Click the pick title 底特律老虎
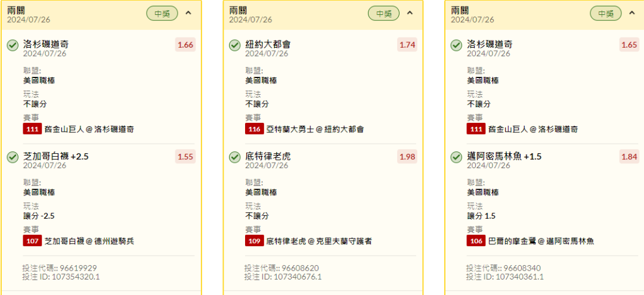This screenshot has height=295, width=644. coord(268,156)
